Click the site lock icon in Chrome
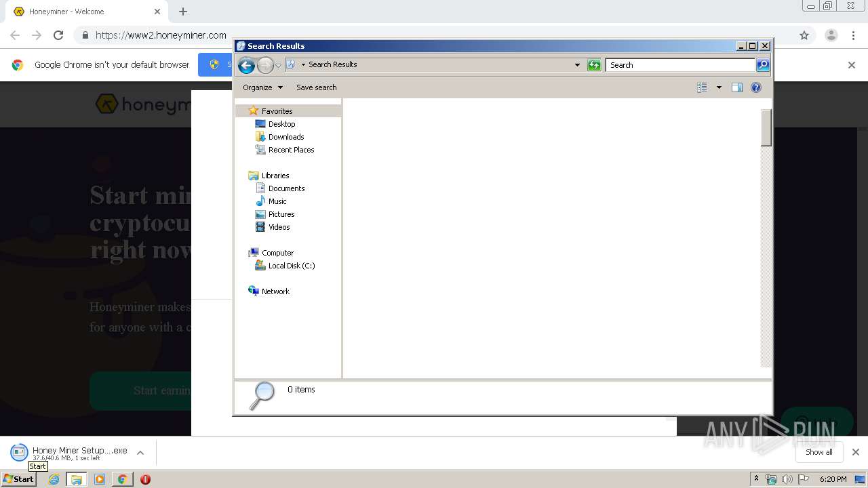The height and width of the screenshot is (488, 868). 85,35
